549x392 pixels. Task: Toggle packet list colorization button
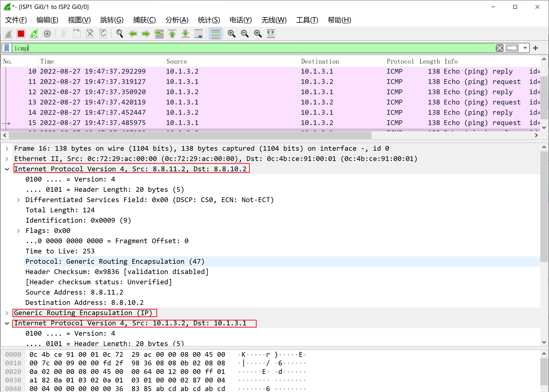[x=215, y=34]
